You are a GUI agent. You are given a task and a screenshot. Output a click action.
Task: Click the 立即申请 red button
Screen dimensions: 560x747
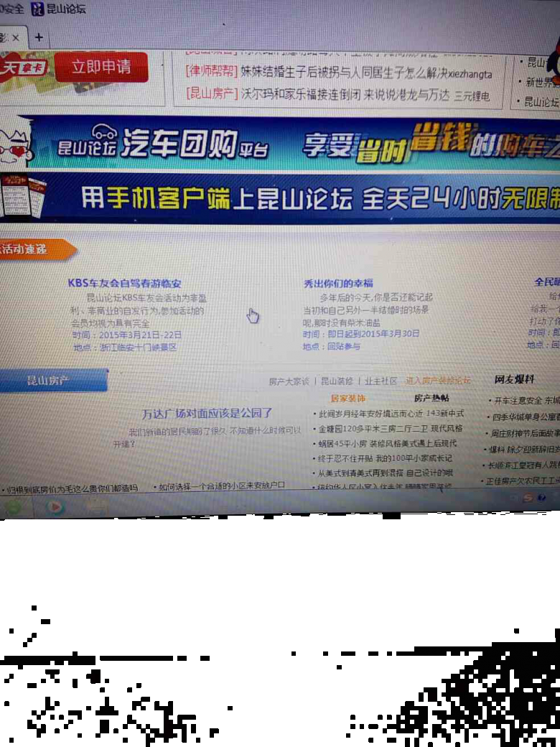click(x=101, y=68)
